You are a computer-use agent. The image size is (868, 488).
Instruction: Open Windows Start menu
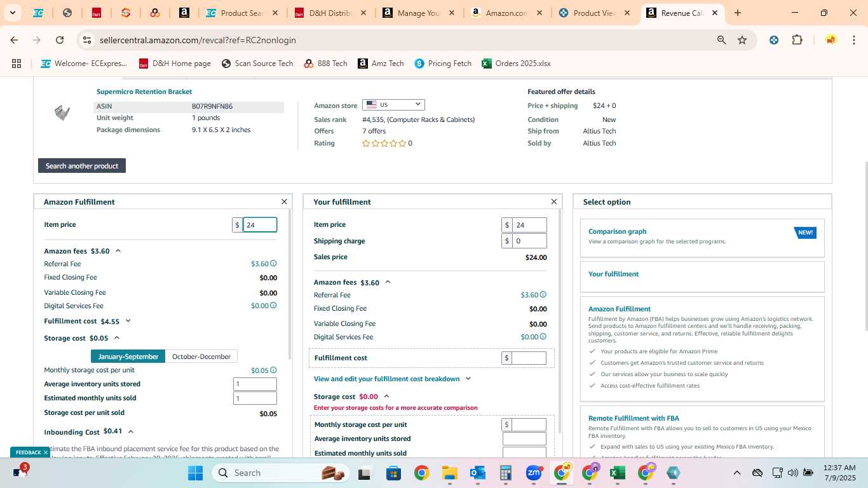[195, 473]
